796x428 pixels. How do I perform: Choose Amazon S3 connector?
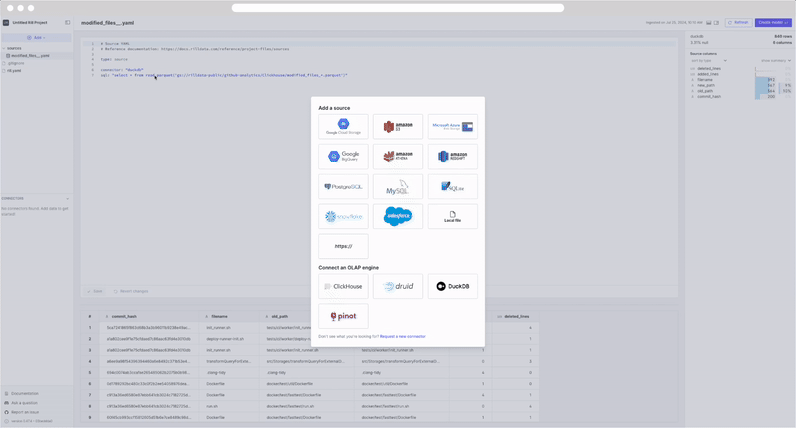(x=398, y=126)
